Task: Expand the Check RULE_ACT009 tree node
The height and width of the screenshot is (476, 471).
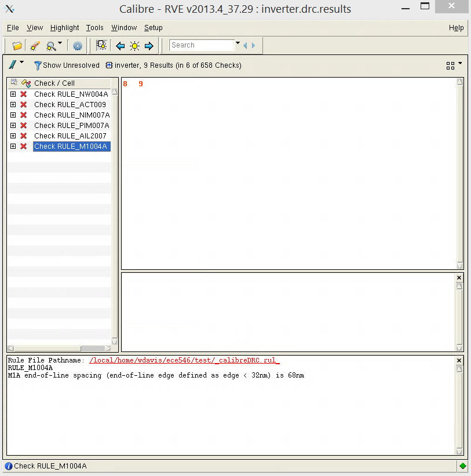Action: coord(13,105)
